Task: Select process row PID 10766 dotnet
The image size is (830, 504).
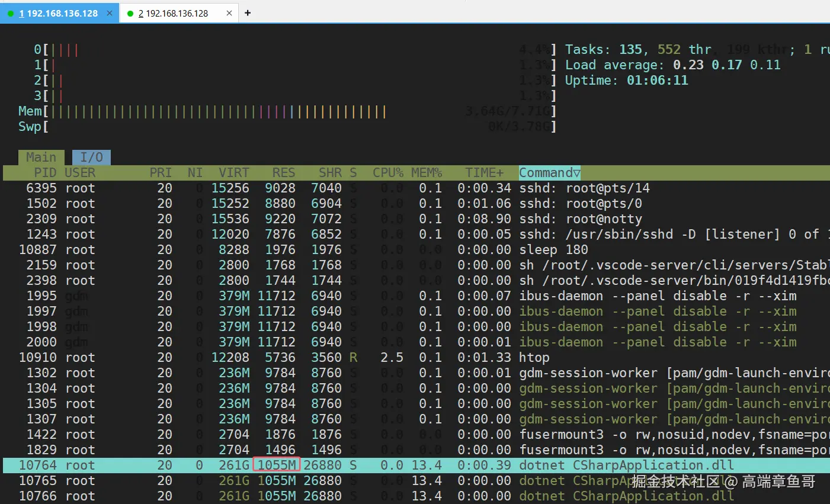Action: pos(416,496)
